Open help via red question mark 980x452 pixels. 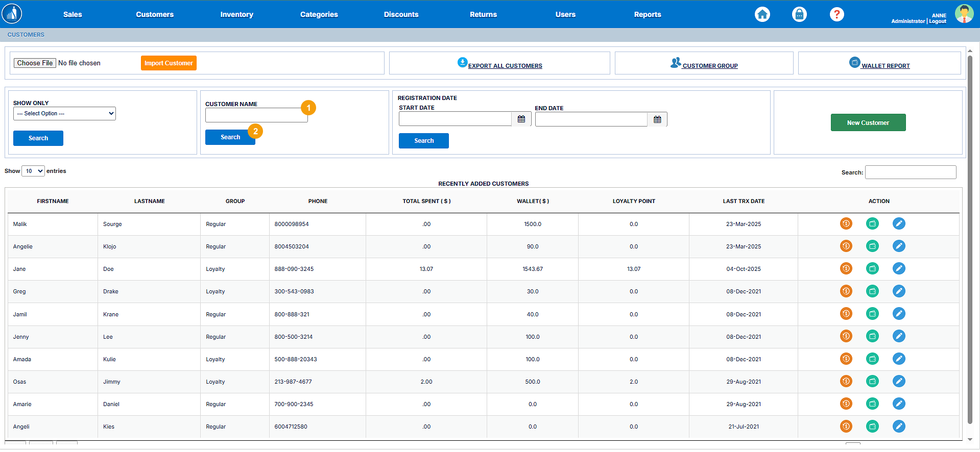836,14
